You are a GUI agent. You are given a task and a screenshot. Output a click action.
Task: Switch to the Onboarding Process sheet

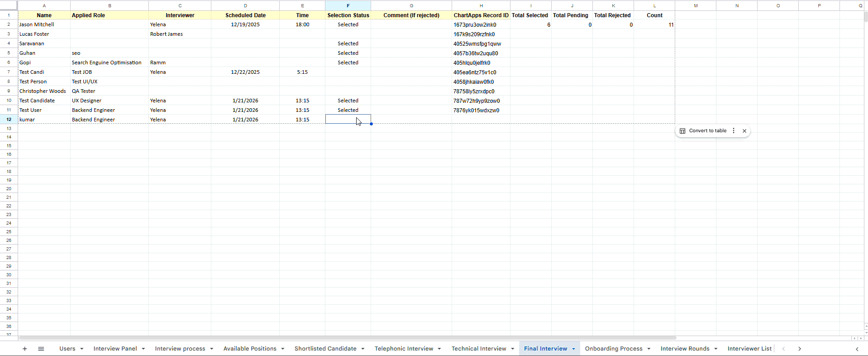pos(614,349)
